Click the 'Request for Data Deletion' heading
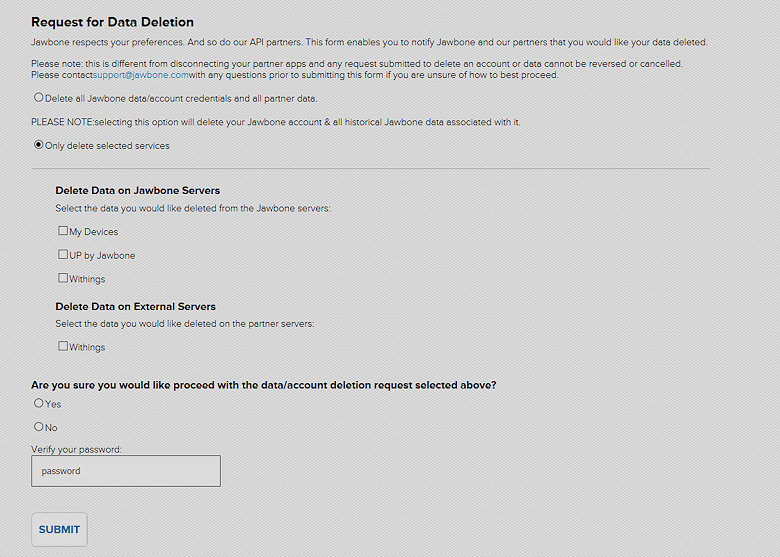The width and height of the screenshot is (780, 557). pos(112,22)
